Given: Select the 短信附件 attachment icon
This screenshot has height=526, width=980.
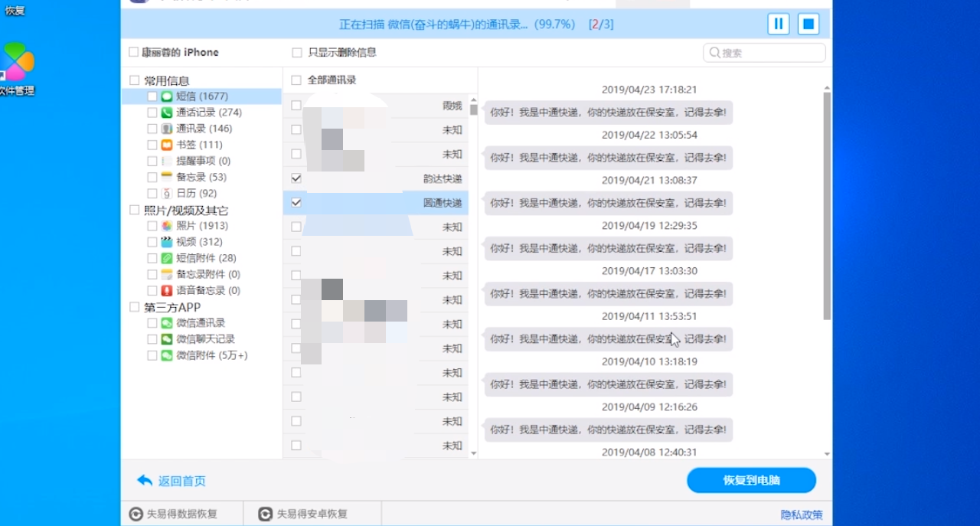Looking at the screenshot, I should point(167,258).
